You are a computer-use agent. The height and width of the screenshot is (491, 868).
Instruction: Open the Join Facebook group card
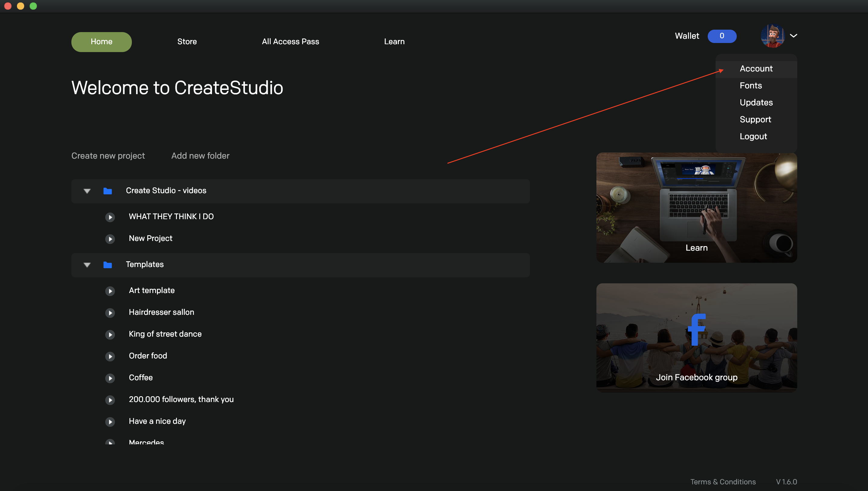pyautogui.click(x=697, y=338)
